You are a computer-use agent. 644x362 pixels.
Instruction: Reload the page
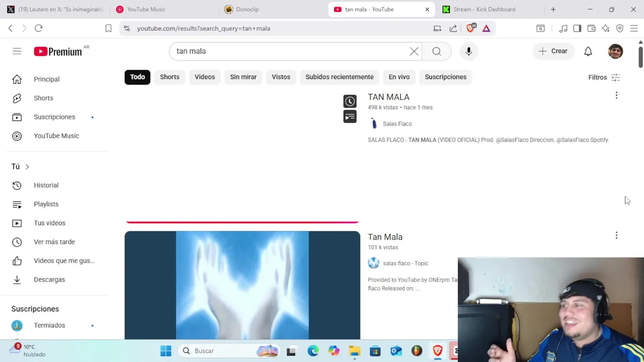point(39,29)
